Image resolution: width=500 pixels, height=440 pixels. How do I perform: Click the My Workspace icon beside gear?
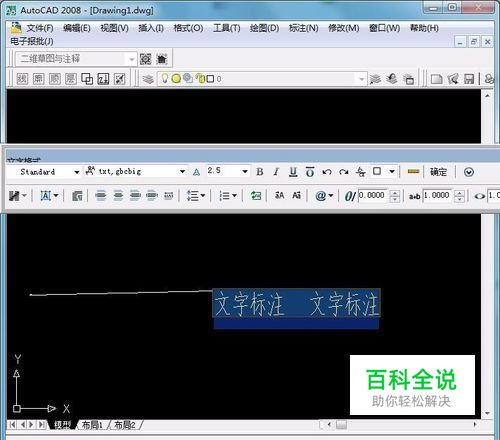pyautogui.click(x=162, y=59)
